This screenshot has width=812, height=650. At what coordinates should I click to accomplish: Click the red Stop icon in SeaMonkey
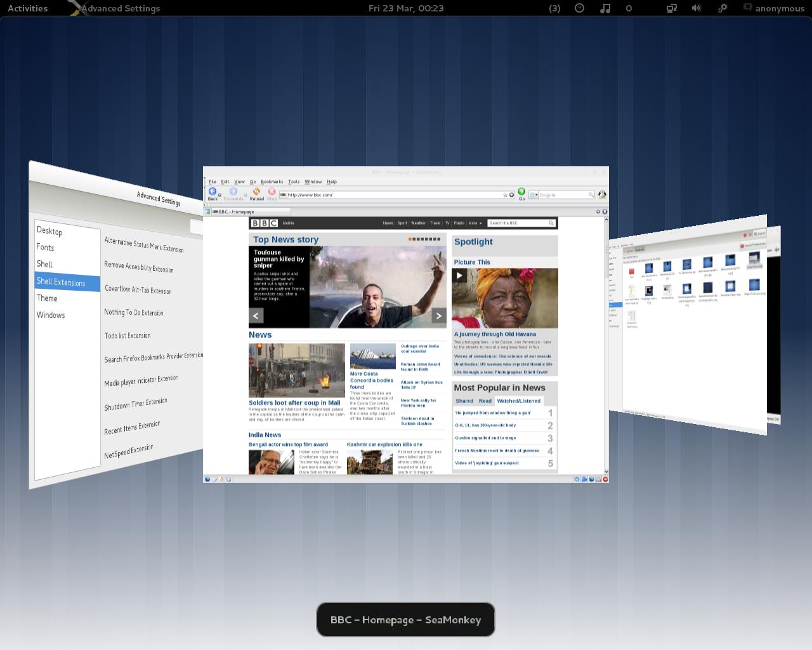pyautogui.click(x=272, y=191)
